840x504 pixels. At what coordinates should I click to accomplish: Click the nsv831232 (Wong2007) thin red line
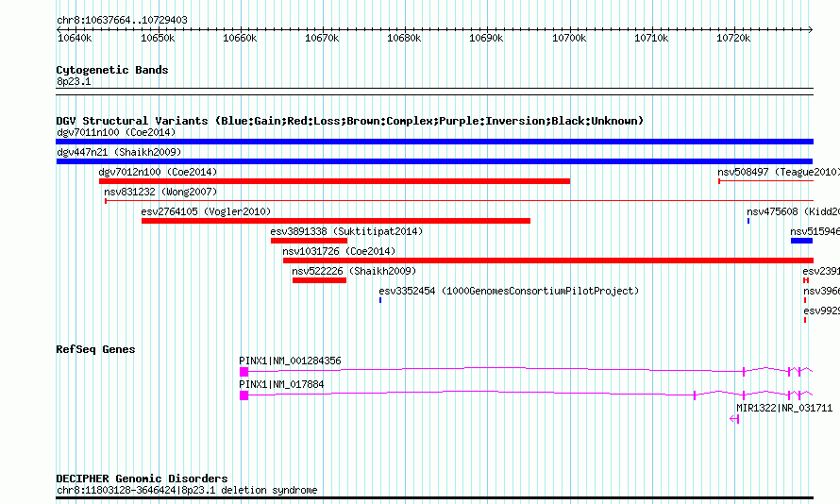459,201
